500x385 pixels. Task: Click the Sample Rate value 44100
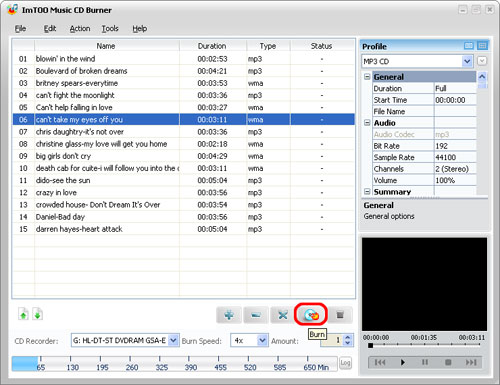[455, 157]
